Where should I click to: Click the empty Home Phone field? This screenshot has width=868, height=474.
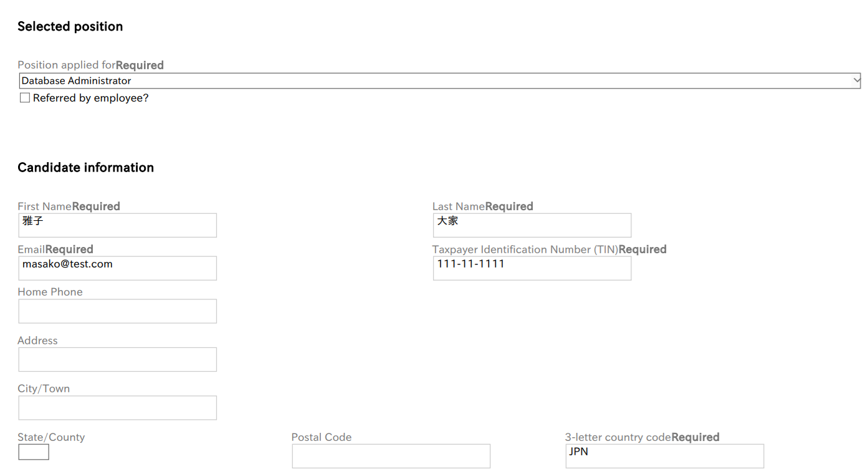117,311
